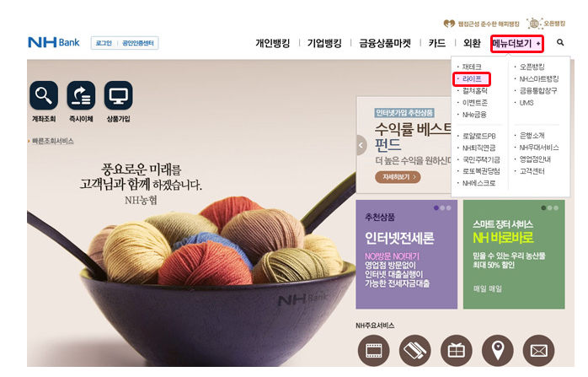The height and width of the screenshot is (377, 588).
Task: Go to previous banner with left arrow
Action: pos(361,145)
